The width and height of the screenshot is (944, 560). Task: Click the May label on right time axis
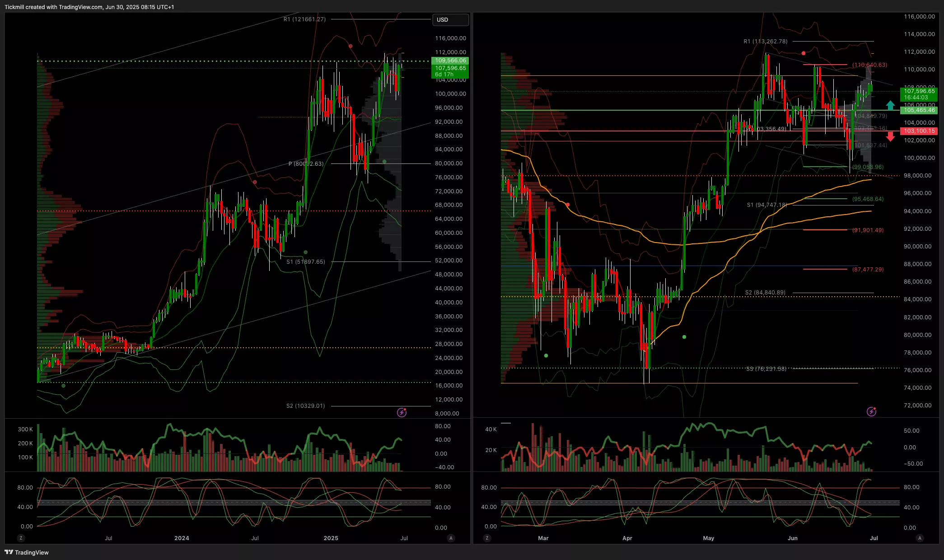(x=708, y=538)
